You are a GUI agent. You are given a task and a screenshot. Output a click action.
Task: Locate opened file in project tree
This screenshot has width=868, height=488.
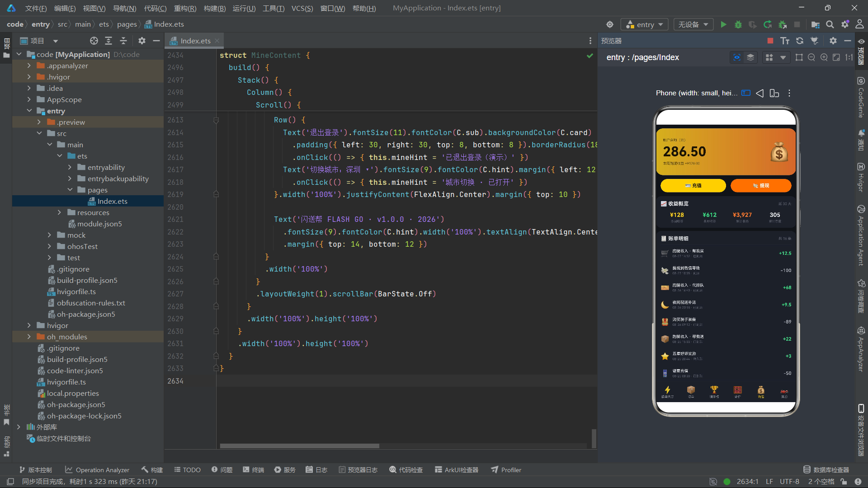tap(94, 41)
